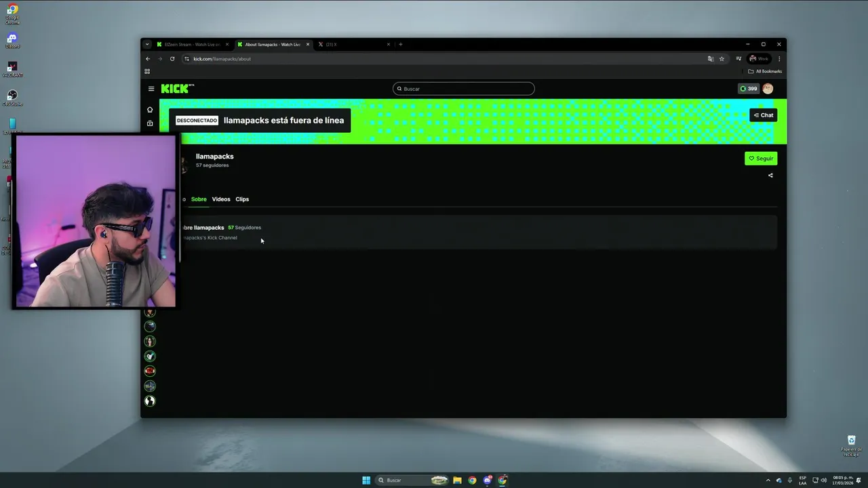Viewport: 868px width, 488px height.
Task: Close the (21) X browser tab
Action: (389, 45)
